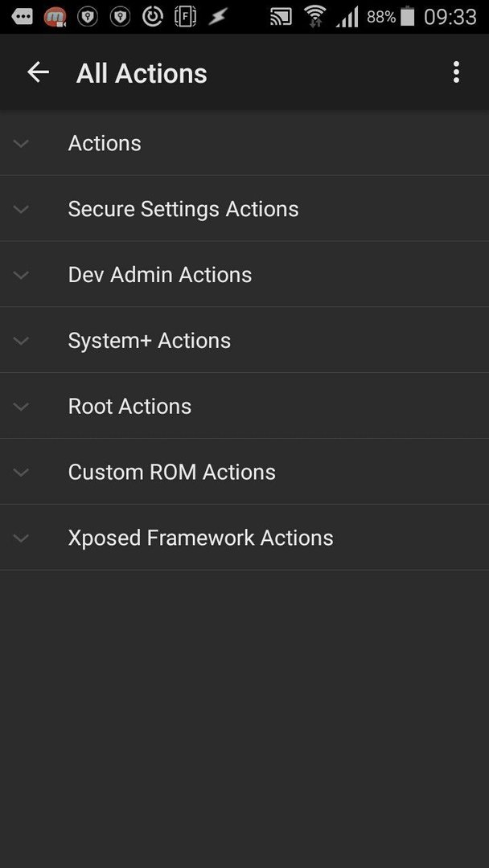The height and width of the screenshot is (868, 489).
Task: Expand the Root Actions chevron
Action: pos(21,407)
